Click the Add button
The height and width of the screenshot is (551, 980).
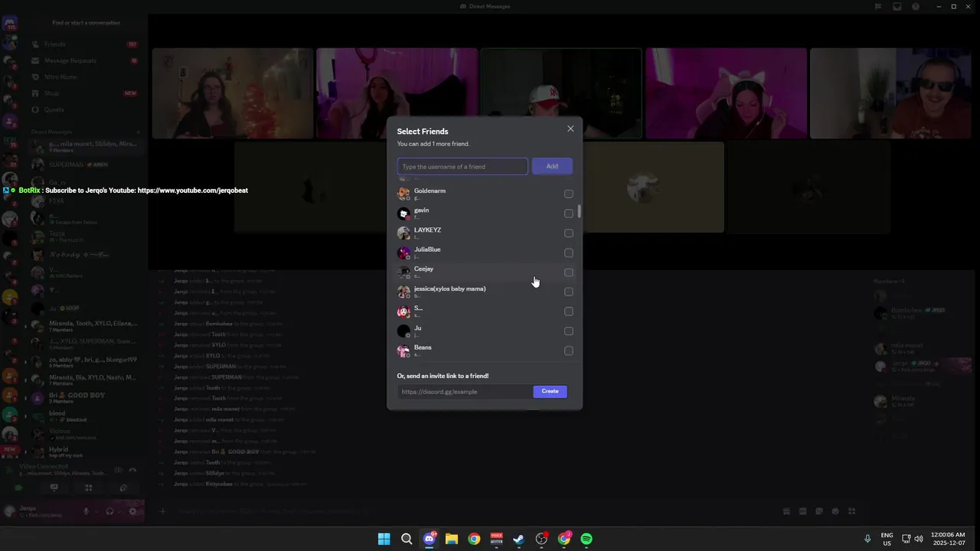click(552, 166)
